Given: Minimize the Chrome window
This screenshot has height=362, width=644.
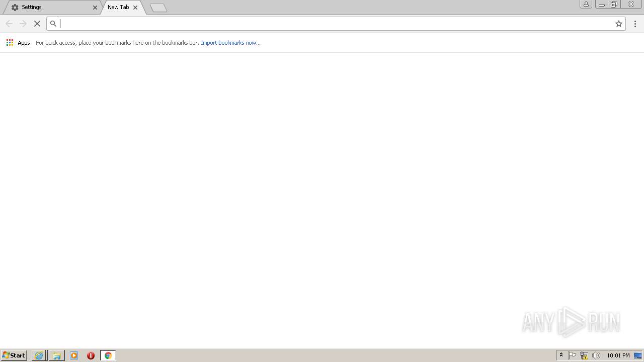Looking at the screenshot, I should pyautogui.click(x=602, y=4).
